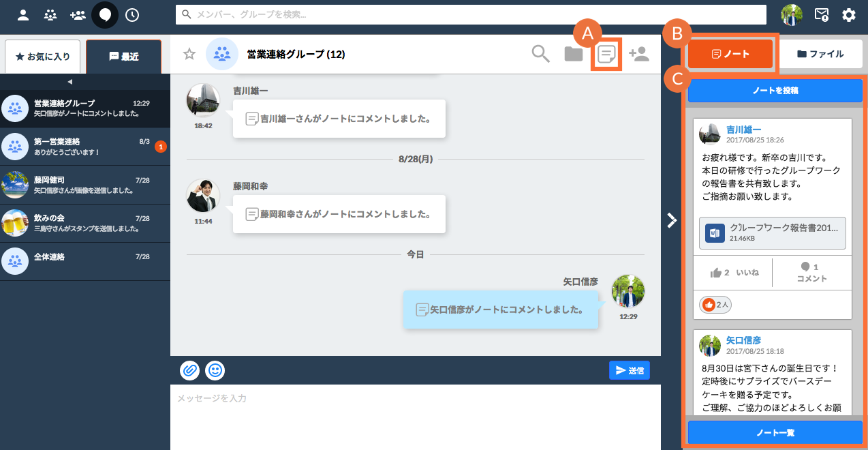Click the メッセージを入力 text field
This screenshot has width=868, height=450.
(415, 416)
